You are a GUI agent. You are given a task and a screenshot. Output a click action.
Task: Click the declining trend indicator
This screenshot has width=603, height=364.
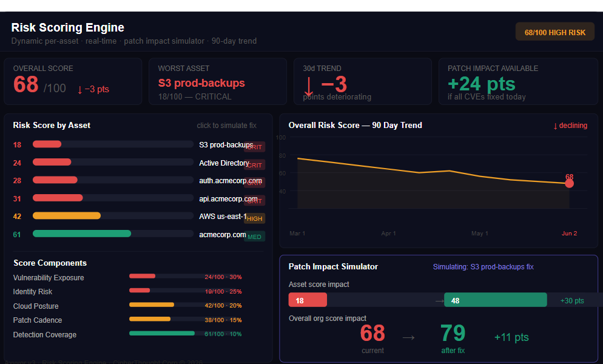click(570, 126)
